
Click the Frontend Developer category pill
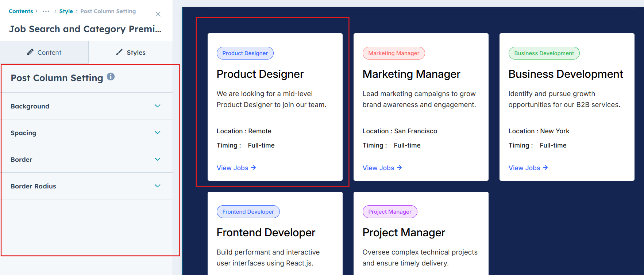coord(248,212)
